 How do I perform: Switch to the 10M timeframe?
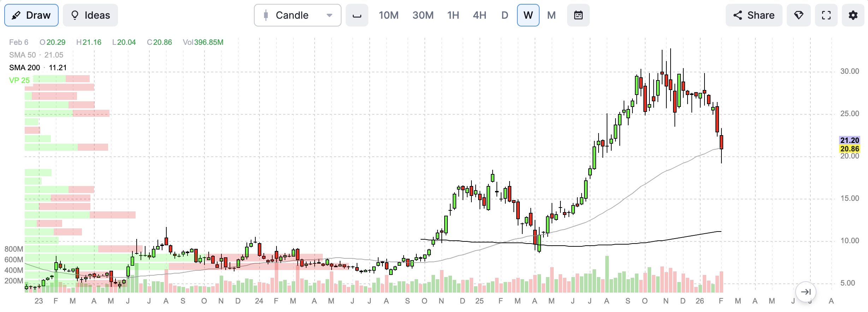click(388, 15)
